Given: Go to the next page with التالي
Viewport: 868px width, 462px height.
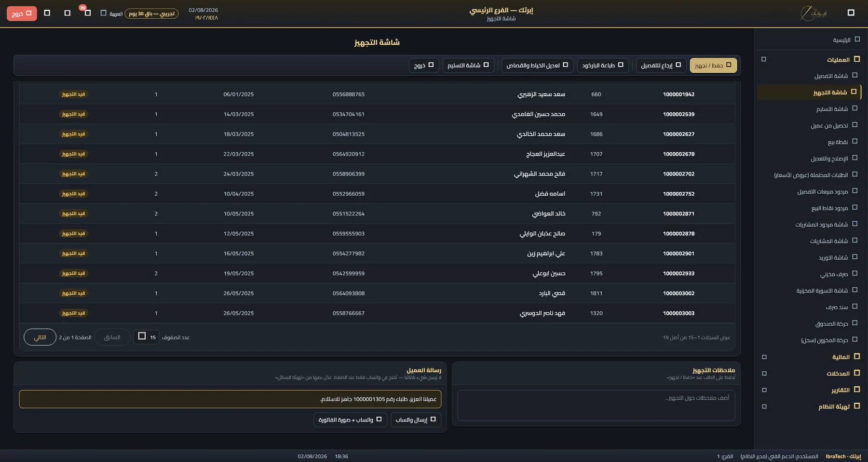Looking at the screenshot, I should point(40,337).
